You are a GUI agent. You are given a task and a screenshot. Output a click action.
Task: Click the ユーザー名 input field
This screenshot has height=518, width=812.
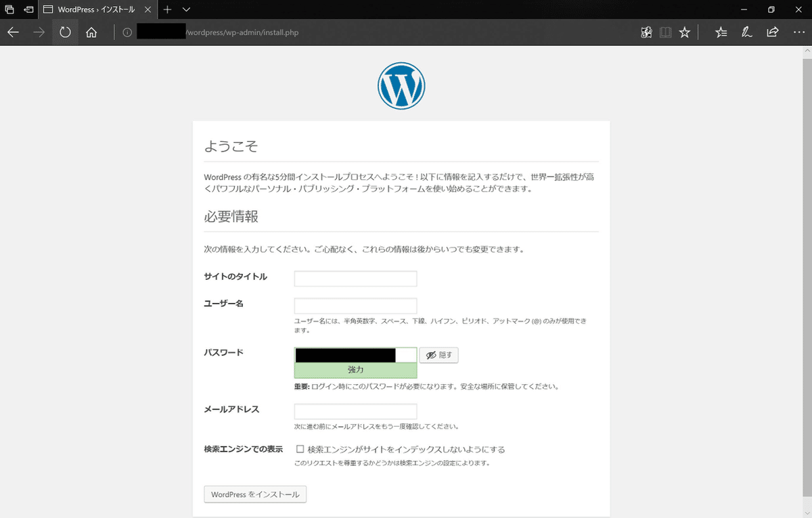[x=356, y=306]
